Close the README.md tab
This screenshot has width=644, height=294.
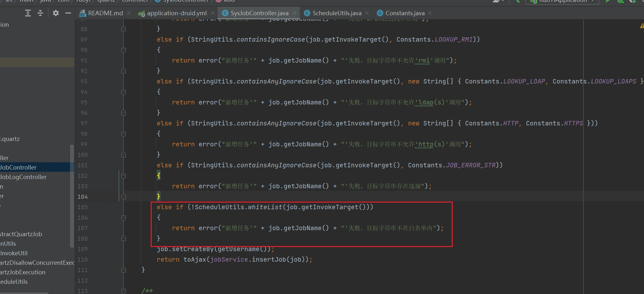click(129, 13)
